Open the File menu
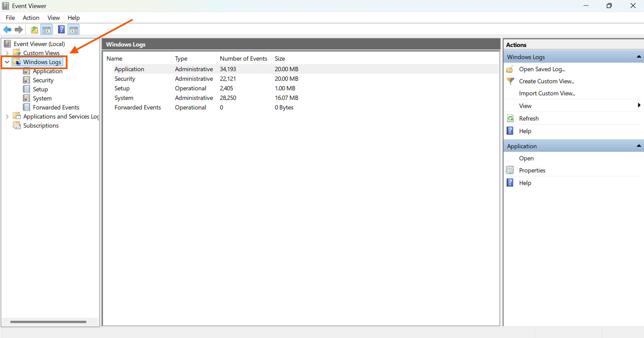The image size is (644, 338). pyautogui.click(x=10, y=18)
